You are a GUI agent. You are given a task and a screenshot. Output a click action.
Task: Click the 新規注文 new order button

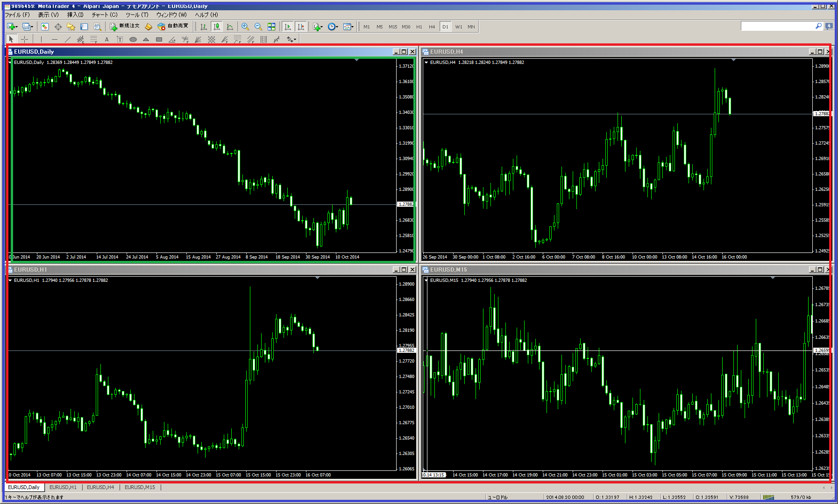coord(125,26)
